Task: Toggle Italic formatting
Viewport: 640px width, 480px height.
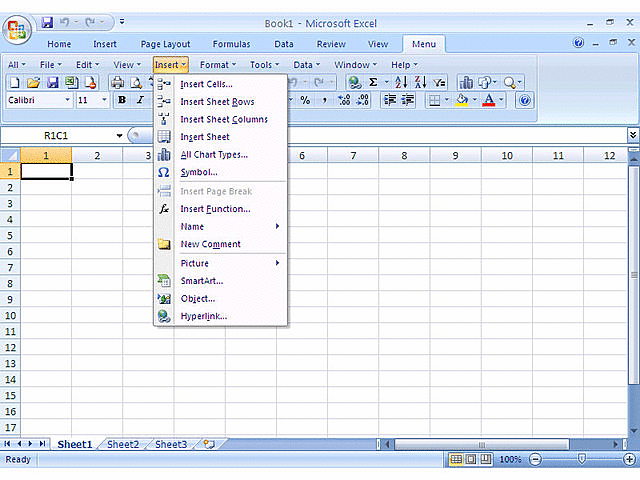Action: [140, 100]
